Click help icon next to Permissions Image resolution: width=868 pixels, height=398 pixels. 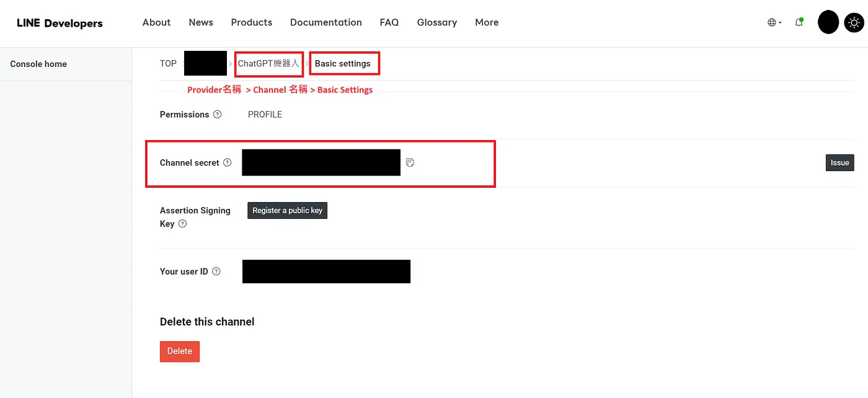tap(217, 115)
